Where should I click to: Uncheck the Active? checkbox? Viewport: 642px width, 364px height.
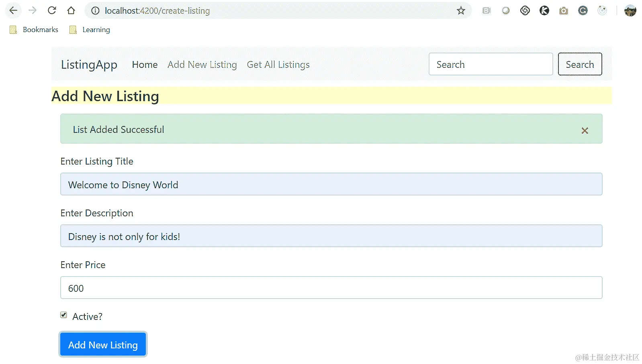[63, 315]
